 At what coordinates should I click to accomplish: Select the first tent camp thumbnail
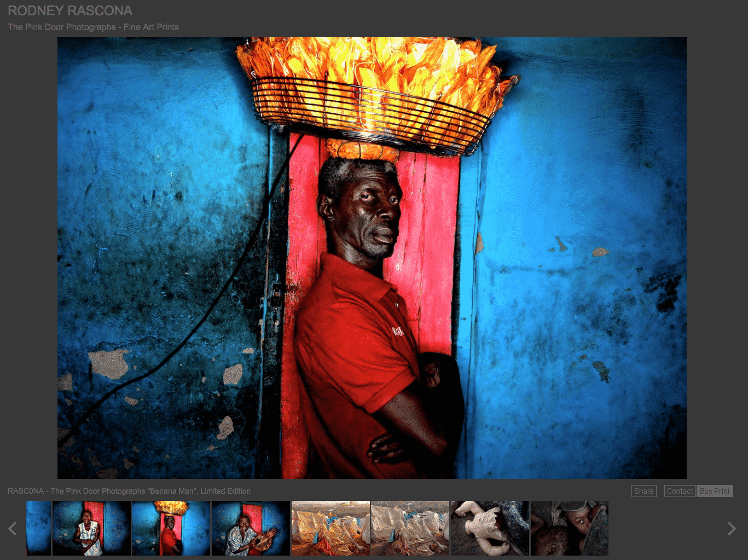[x=330, y=528]
